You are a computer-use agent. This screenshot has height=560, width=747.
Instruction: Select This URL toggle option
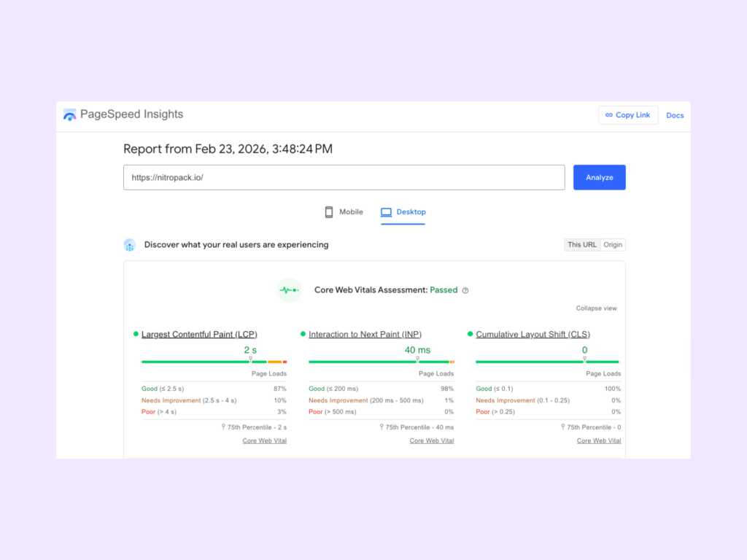click(582, 245)
